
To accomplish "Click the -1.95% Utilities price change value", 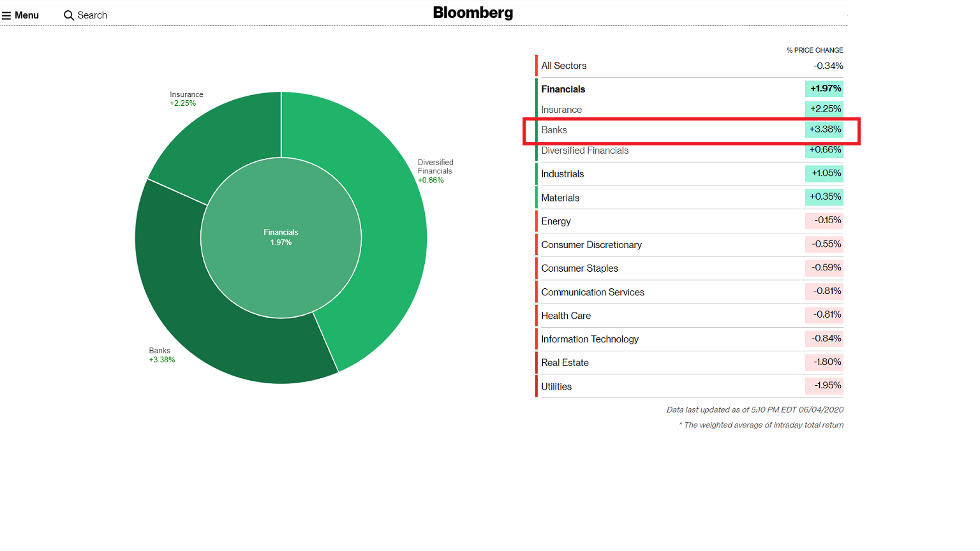I will click(x=824, y=386).
